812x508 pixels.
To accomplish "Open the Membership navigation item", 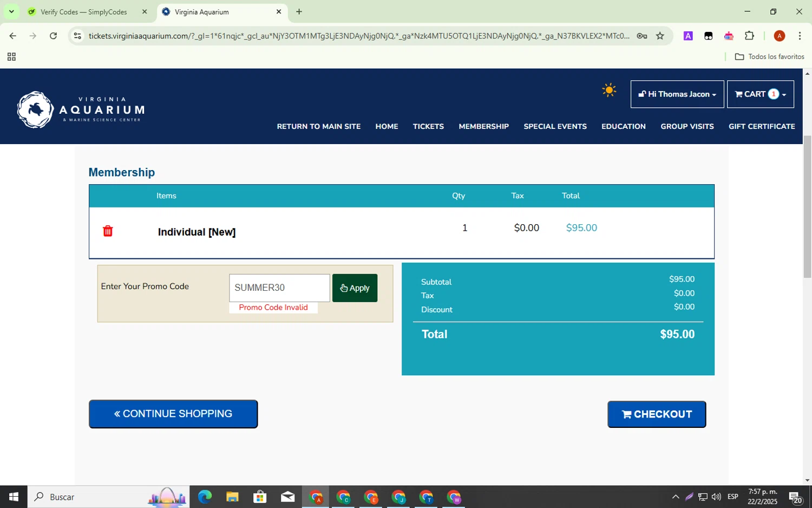I will (483, 126).
